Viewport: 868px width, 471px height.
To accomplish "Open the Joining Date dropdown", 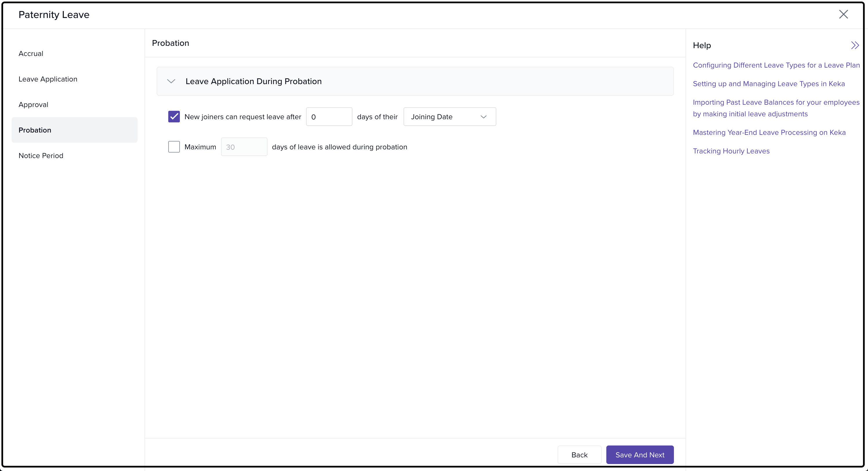I will tap(449, 117).
